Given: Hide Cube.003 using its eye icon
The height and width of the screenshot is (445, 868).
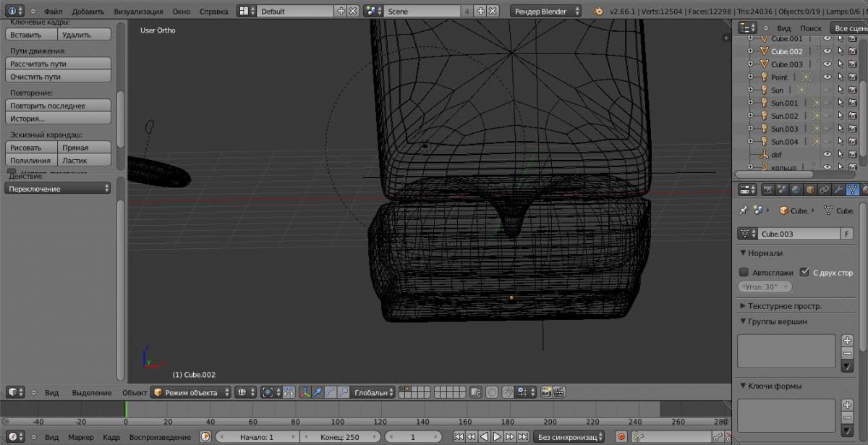Looking at the screenshot, I should (828, 64).
